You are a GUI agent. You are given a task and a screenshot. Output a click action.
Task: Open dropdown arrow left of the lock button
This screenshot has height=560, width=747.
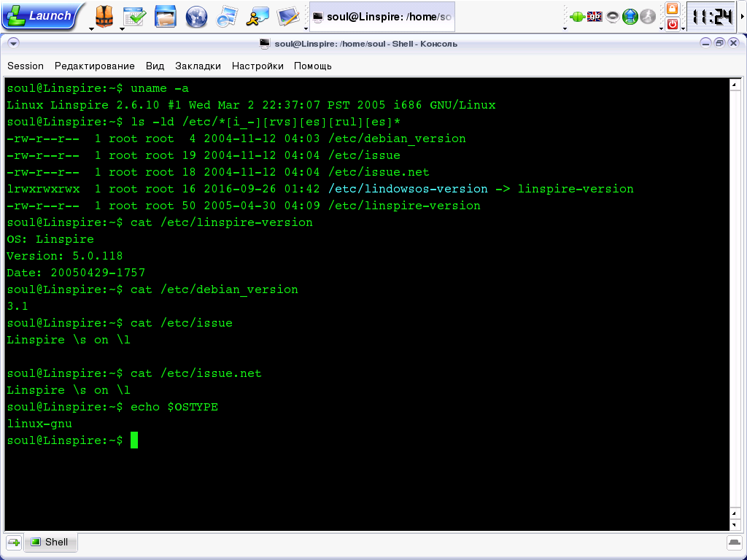click(x=661, y=29)
